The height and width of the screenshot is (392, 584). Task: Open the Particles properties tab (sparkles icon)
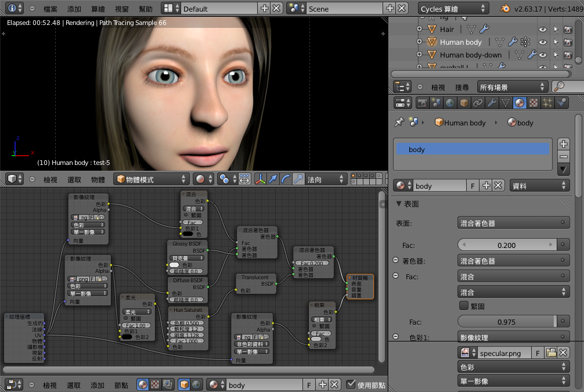click(547, 102)
